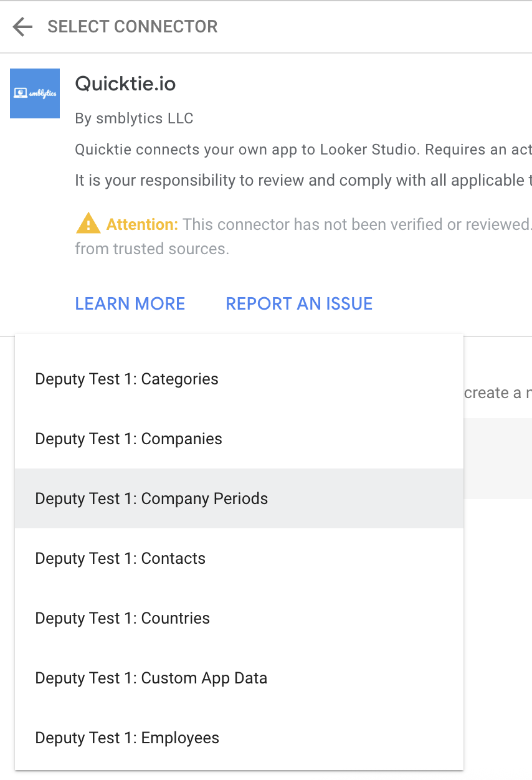Click the By smblytics LLC author text
The width and height of the screenshot is (532, 780).
[134, 118]
